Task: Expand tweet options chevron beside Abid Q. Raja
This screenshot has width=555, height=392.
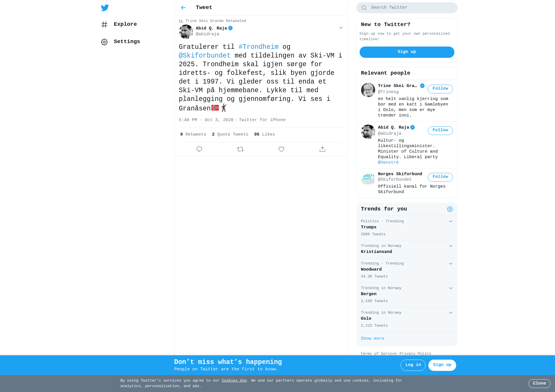Action: (x=341, y=28)
